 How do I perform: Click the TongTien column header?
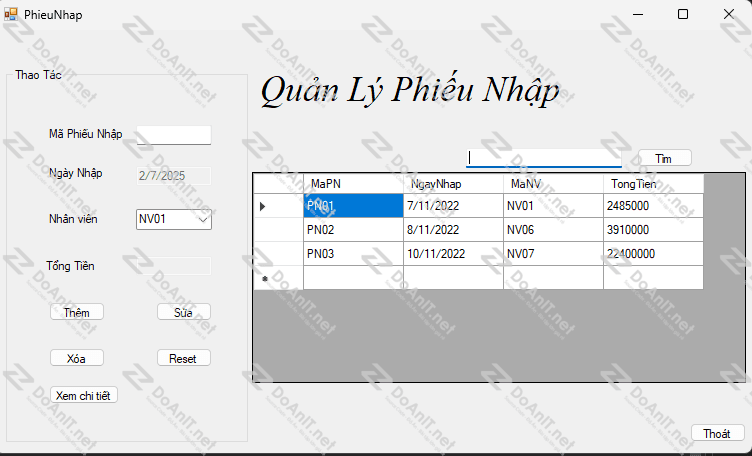(653, 184)
